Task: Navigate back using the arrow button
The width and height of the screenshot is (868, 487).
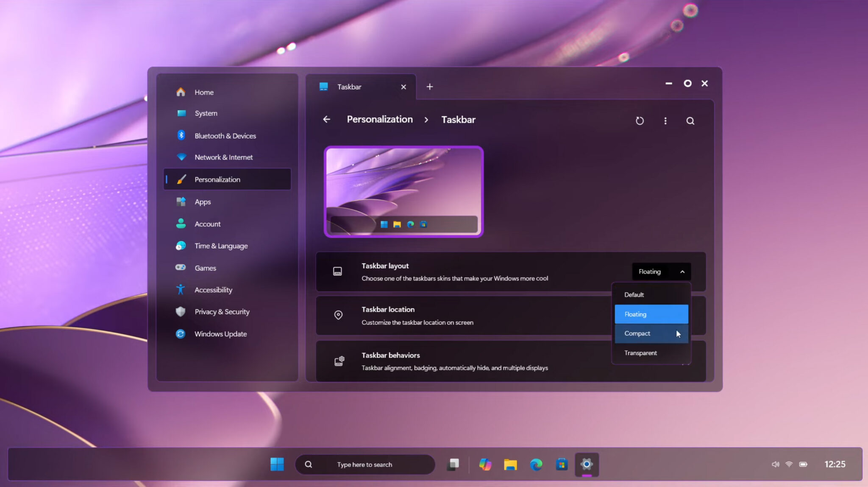Action: click(326, 119)
